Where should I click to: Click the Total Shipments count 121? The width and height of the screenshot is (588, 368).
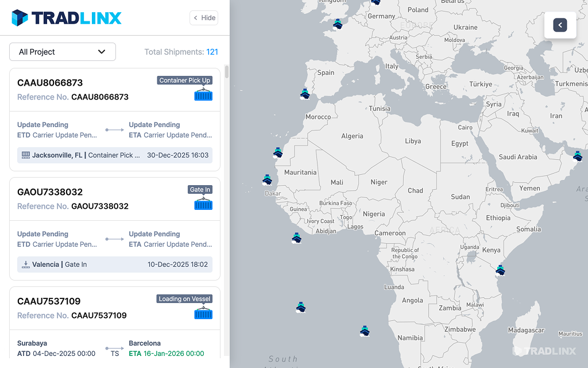pos(212,52)
